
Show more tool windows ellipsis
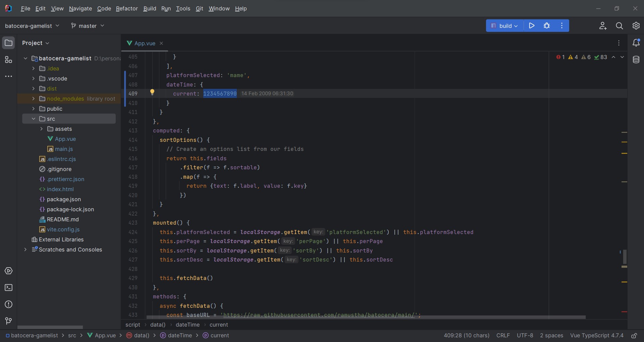click(8, 76)
